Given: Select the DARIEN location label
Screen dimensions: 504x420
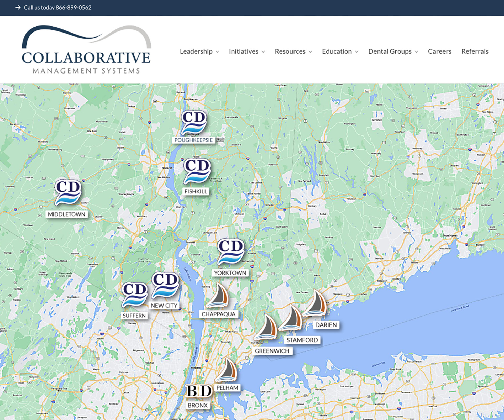Looking at the screenshot, I should point(326,325).
